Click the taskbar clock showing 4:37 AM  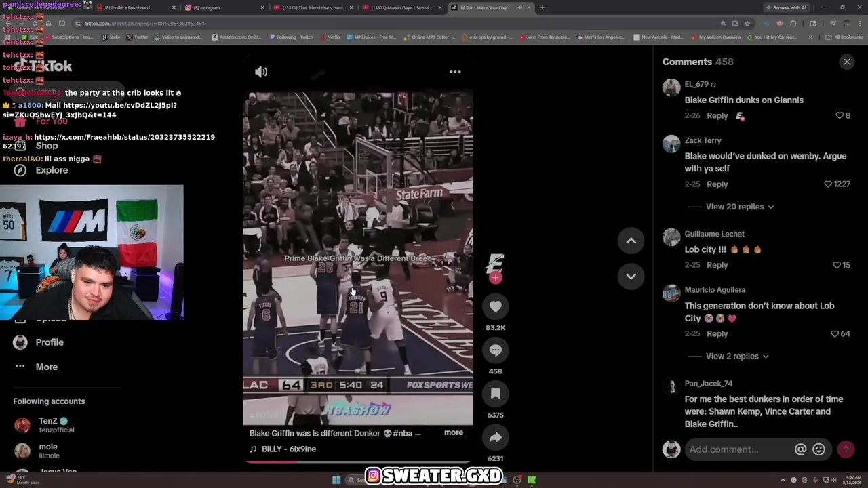[853, 480]
